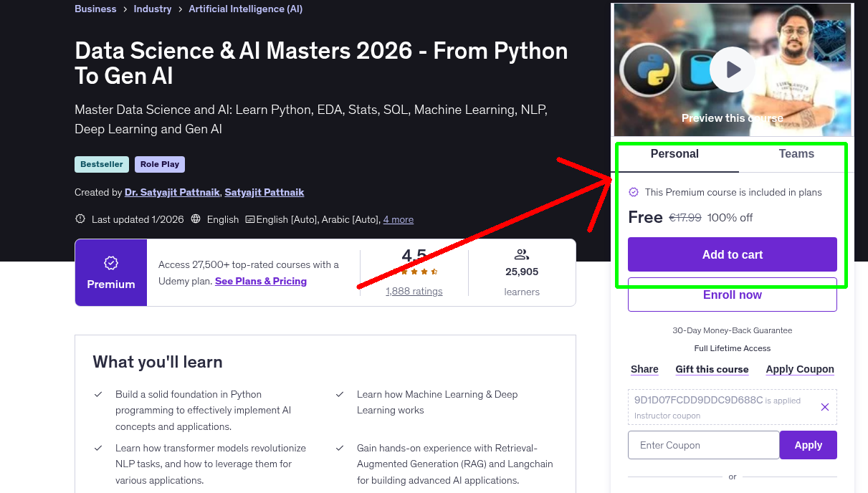Image resolution: width=868 pixels, height=493 pixels.
Task: Click the Enroll now button
Action: point(732,295)
